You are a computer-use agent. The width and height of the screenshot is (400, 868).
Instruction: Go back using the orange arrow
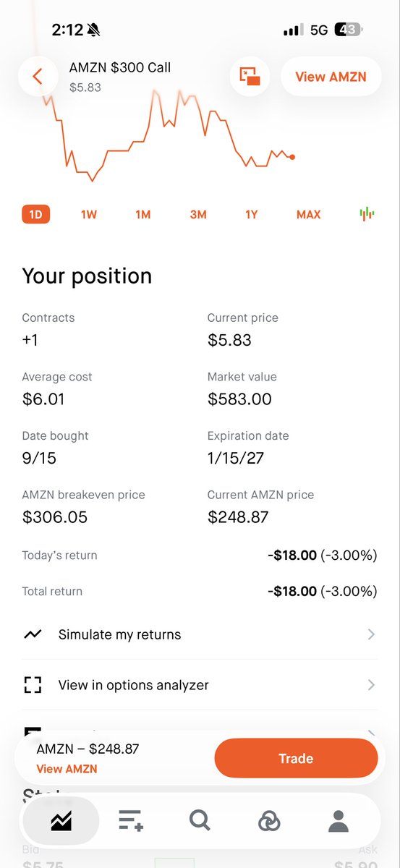point(38,76)
